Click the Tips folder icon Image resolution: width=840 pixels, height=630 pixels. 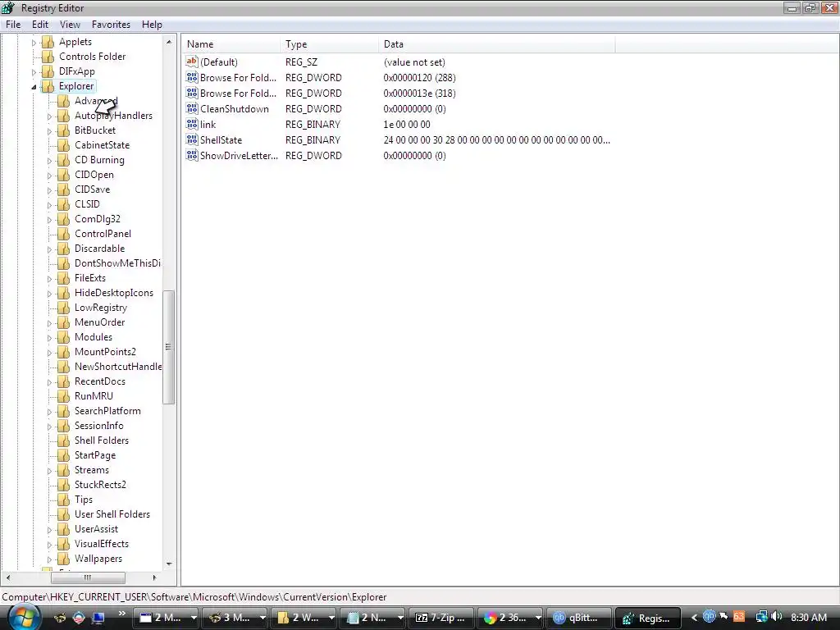(63, 500)
